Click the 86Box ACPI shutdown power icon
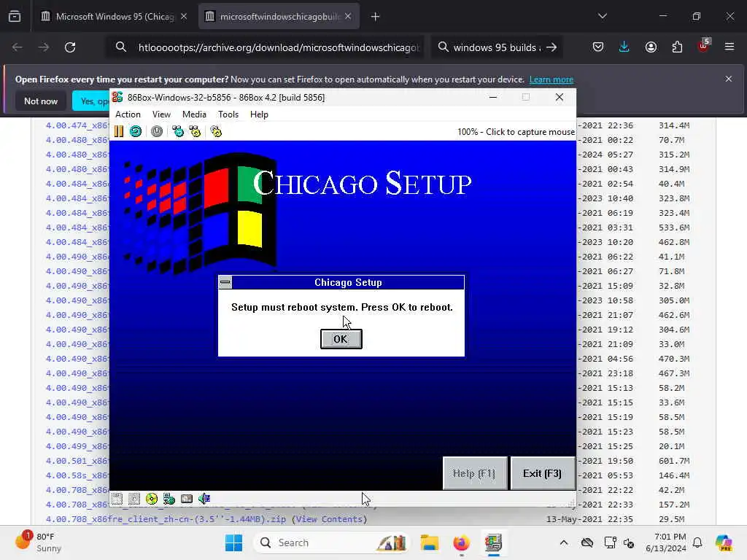This screenshot has width=747, height=560. [x=157, y=131]
